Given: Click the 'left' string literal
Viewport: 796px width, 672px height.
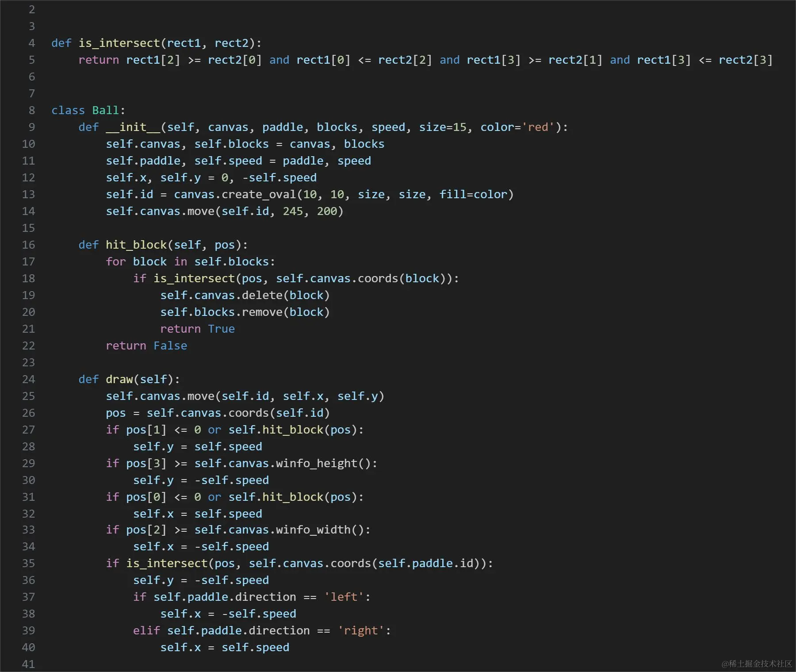Looking at the screenshot, I should 344,597.
